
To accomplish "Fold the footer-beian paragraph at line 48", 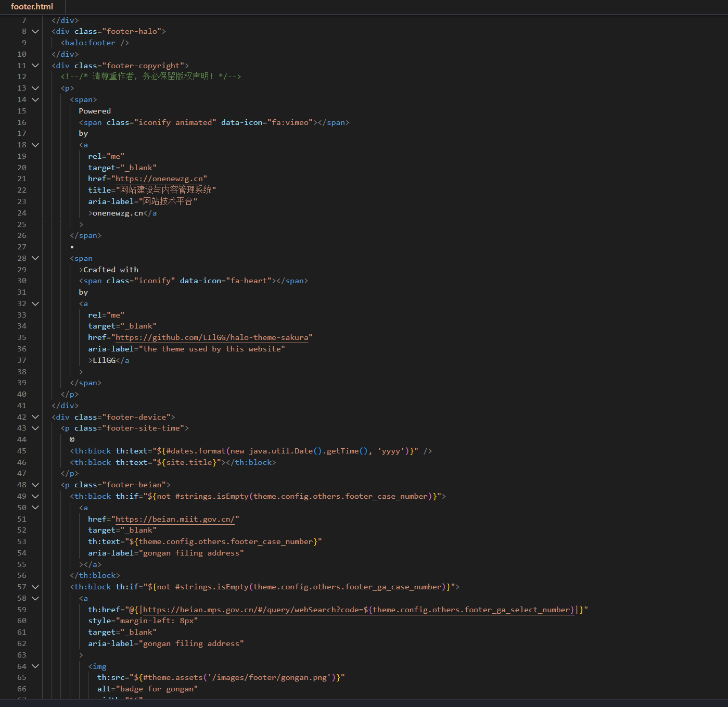I will point(35,485).
